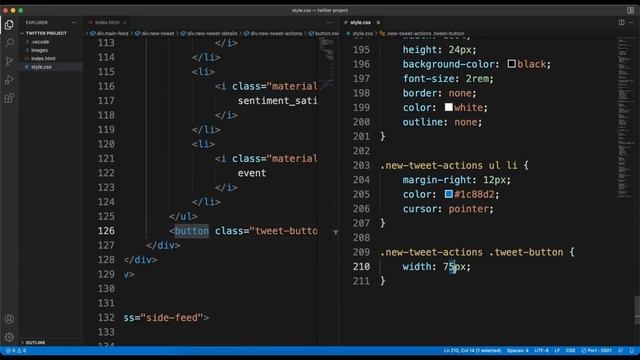Click 'font-size: 2rem;' on line 197

coord(448,78)
